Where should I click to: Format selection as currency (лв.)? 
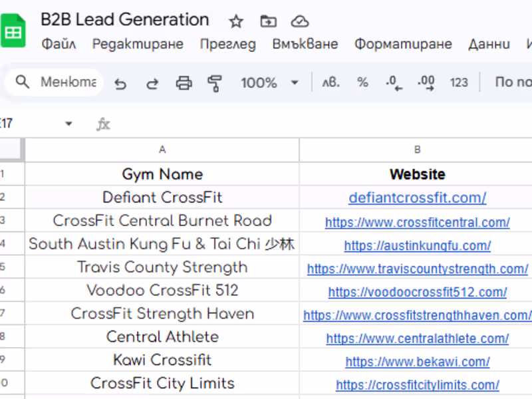331,82
